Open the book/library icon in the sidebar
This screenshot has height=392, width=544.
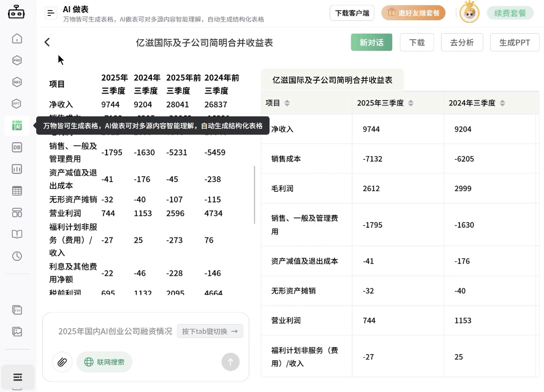(x=17, y=233)
